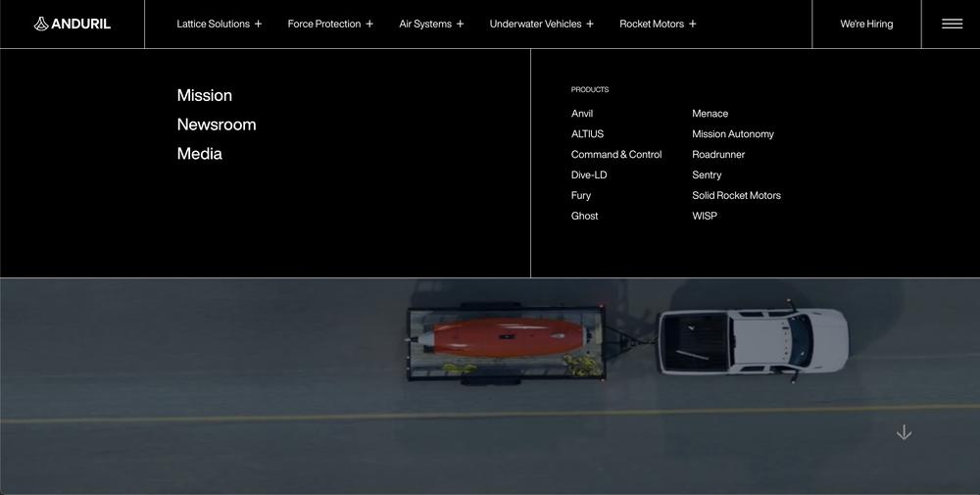
Task: Click the Anduril logo
Action: [x=72, y=24]
